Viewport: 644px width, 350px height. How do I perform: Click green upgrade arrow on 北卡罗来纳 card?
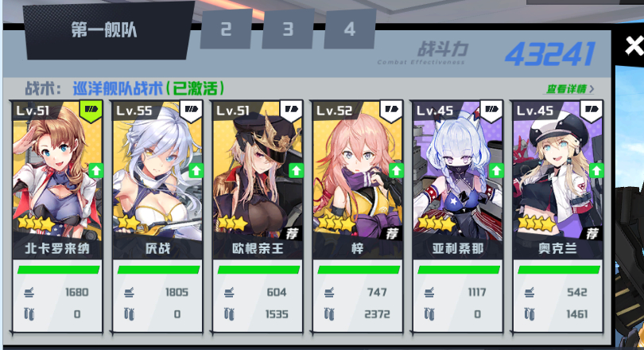(x=95, y=170)
